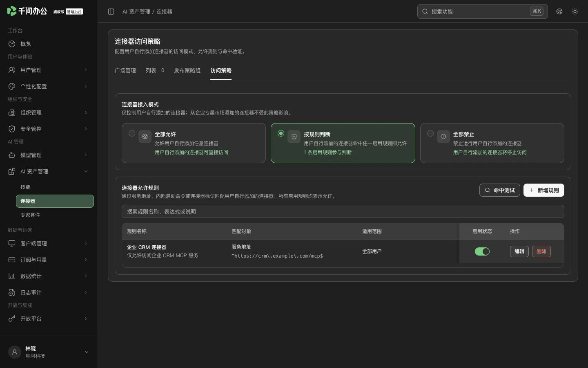The width and height of the screenshot is (588, 368).
Task: Open 概览 dashboard icon in sidebar
Action: [12, 44]
